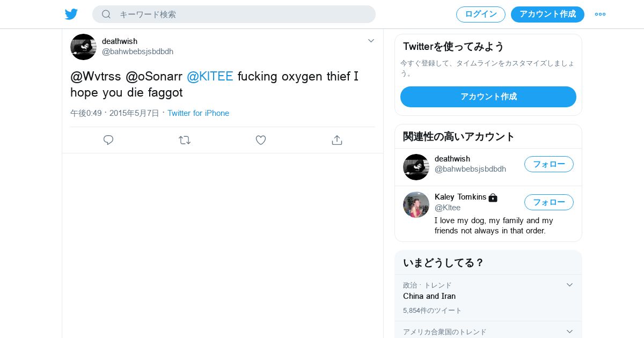Expand the United States trend chevron
644x338 pixels.
click(569, 332)
